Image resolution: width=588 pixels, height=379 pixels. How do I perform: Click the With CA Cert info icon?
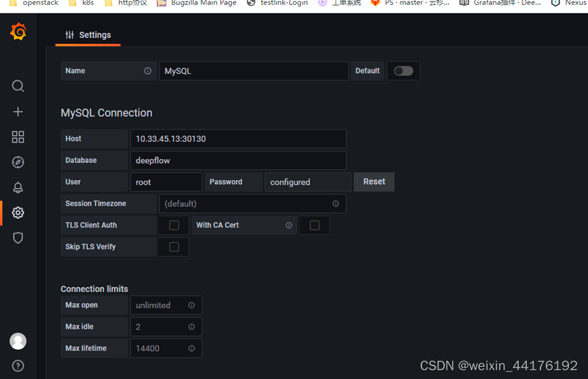click(289, 225)
